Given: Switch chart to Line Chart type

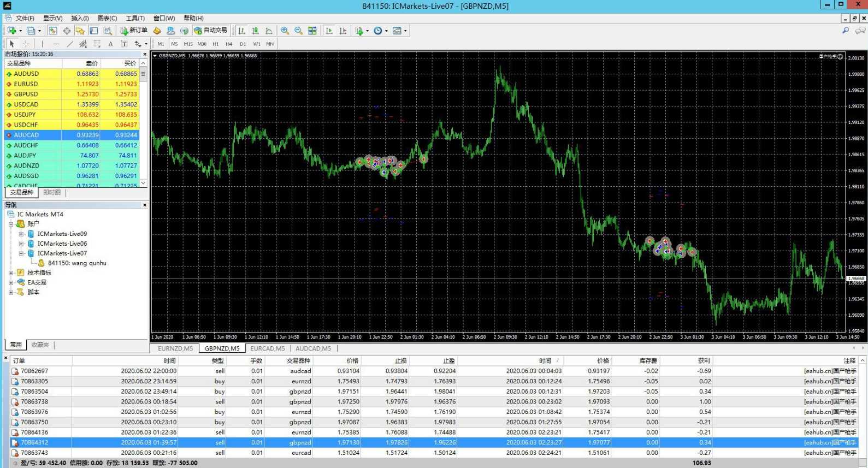Looking at the screenshot, I should point(269,31).
